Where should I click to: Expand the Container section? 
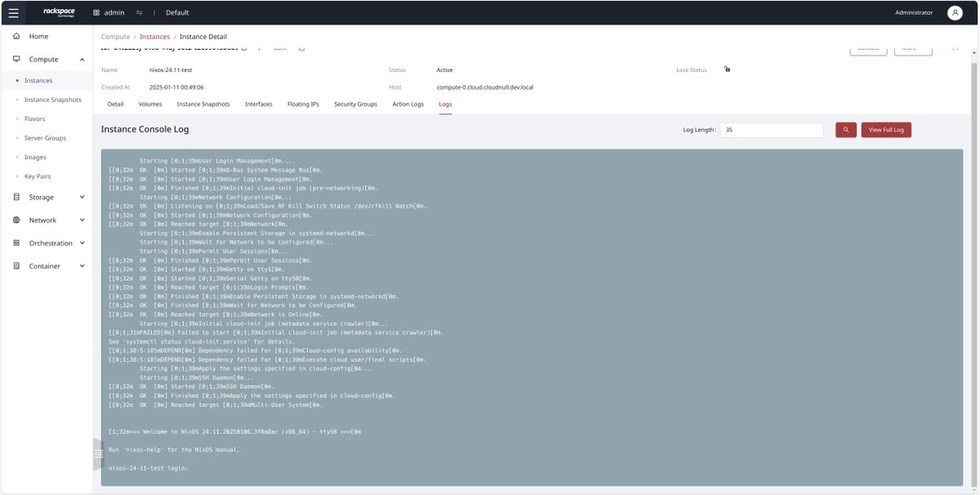[82, 265]
